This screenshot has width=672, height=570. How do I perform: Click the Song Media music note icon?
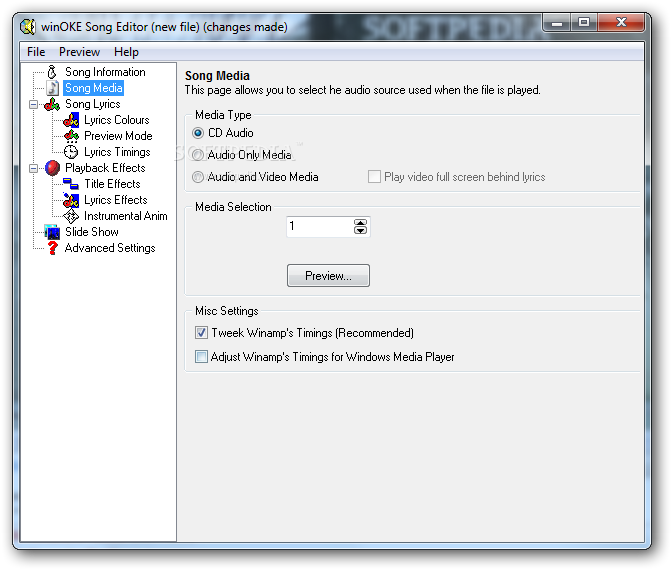coord(52,88)
